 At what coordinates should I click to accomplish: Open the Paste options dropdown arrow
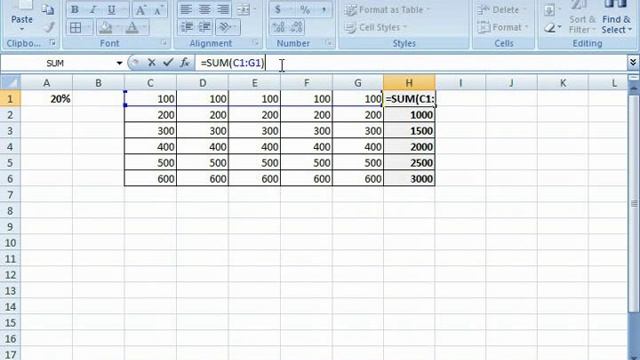[22, 29]
